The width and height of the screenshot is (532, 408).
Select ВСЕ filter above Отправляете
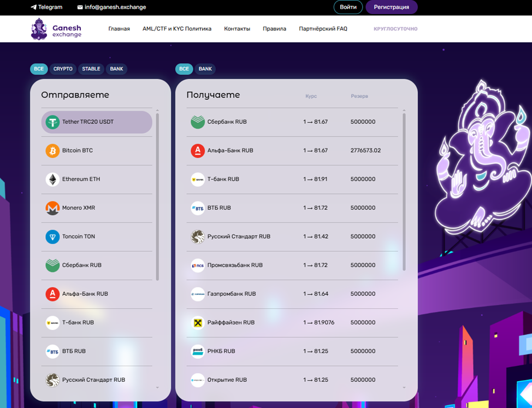tap(39, 69)
